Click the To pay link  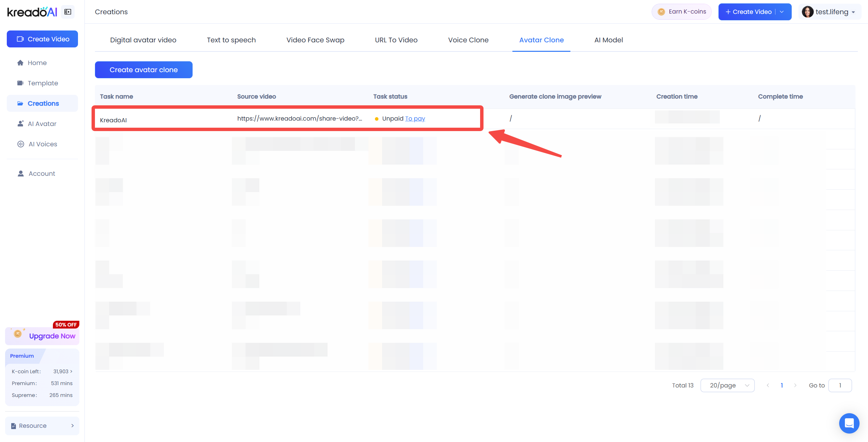[x=415, y=119]
